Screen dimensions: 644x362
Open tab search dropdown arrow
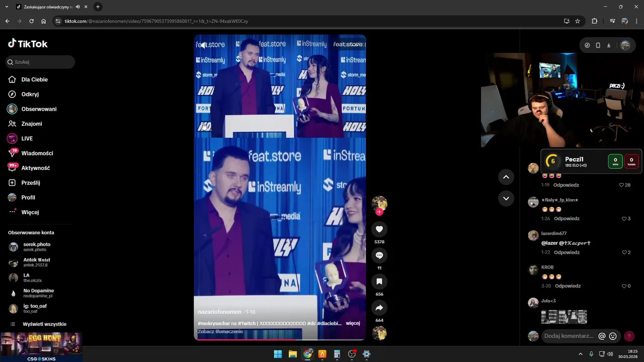(x=7, y=7)
